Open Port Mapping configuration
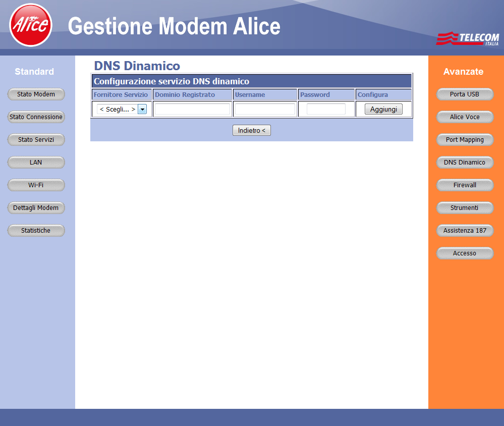Viewport: 504px width, 426px height. coord(465,140)
